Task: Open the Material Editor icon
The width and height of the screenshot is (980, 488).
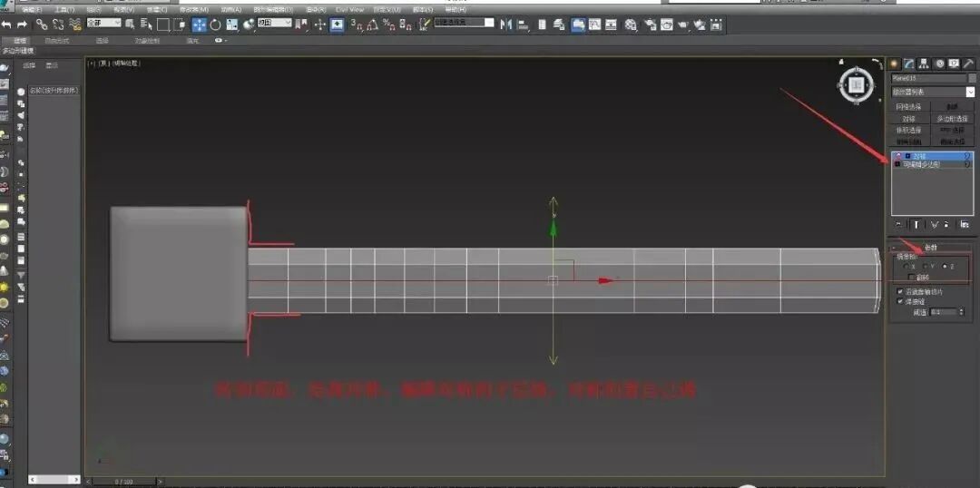Action: tap(631, 24)
